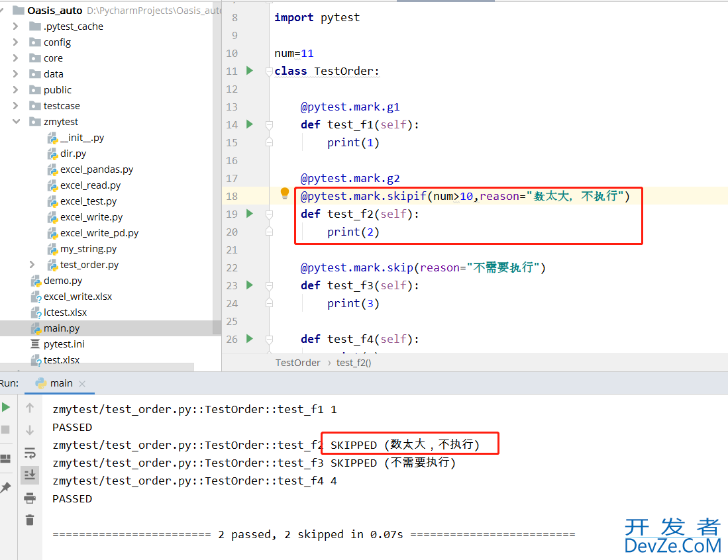Open lctest.xlsx file
Screen dimensions: 728x560
tap(66, 312)
